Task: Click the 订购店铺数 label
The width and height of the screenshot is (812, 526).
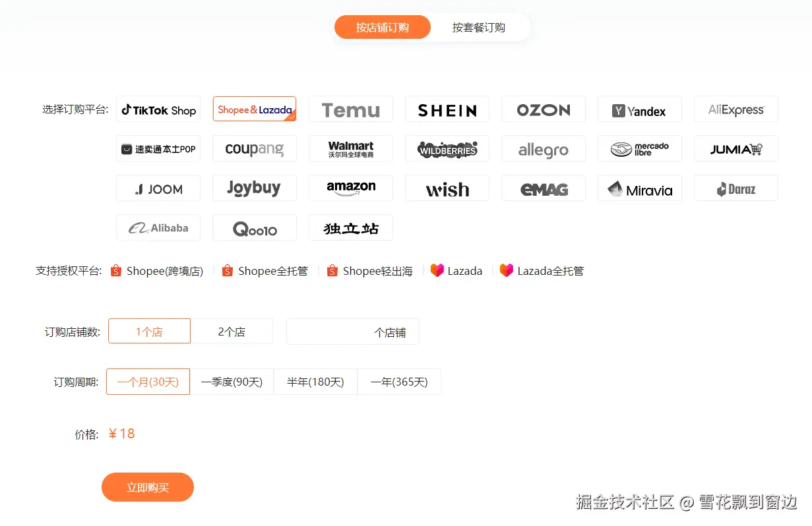Action: tap(73, 332)
